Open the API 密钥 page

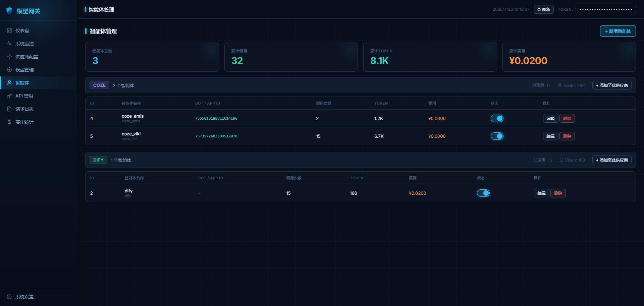click(x=39, y=96)
